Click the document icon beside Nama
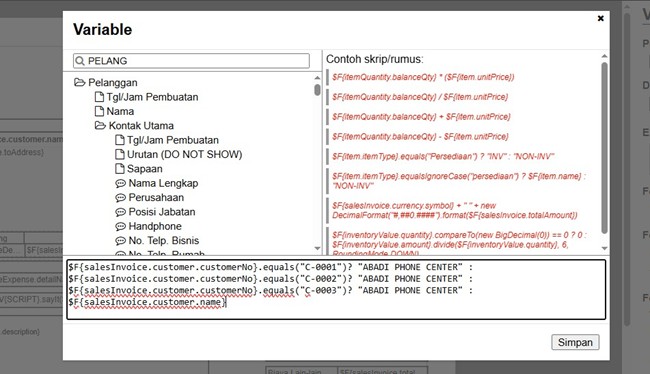The width and height of the screenshot is (650, 374). tap(99, 111)
